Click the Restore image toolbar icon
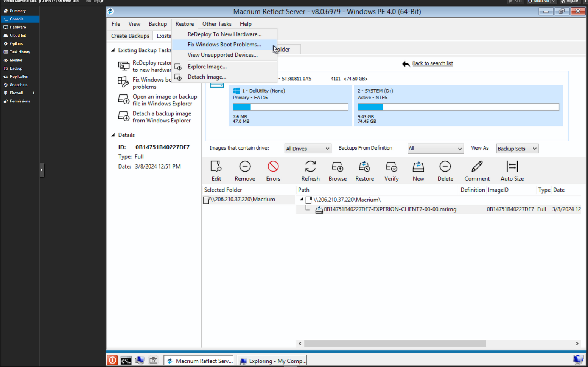Viewport: 588px width, 367px height. coord(364,167)
